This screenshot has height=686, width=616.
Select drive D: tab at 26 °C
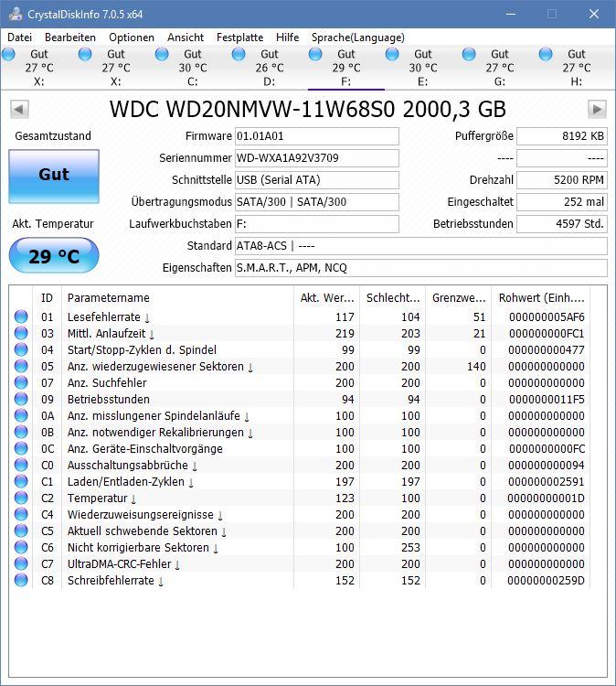click(270, 68)
